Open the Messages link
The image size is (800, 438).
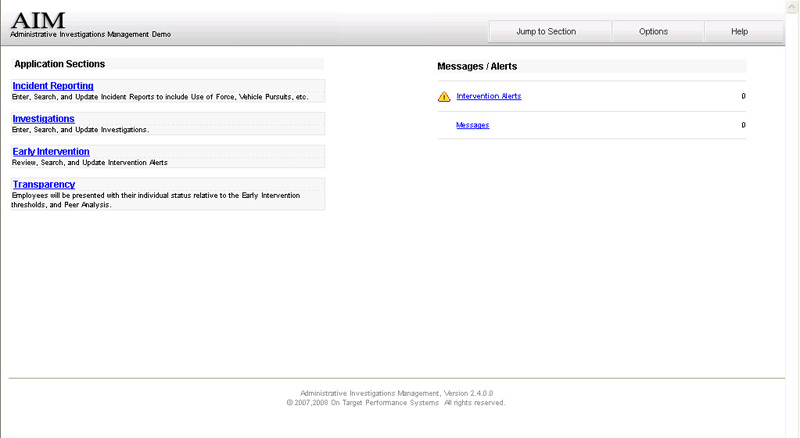point(472,125)
